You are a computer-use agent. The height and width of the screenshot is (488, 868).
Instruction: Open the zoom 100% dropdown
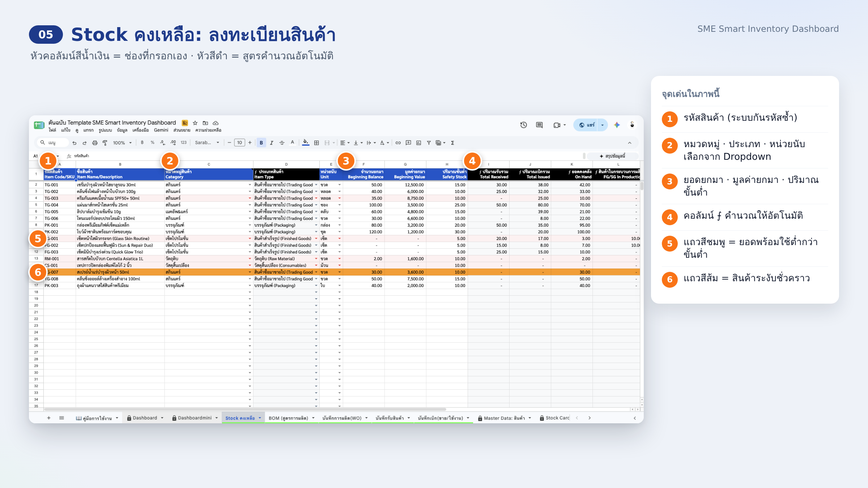pos(122,143)
